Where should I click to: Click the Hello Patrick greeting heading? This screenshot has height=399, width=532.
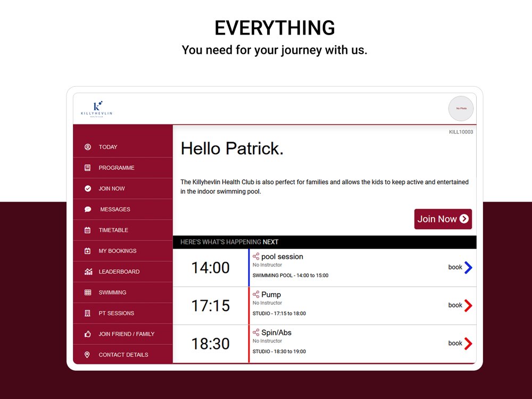pos(232,148)
